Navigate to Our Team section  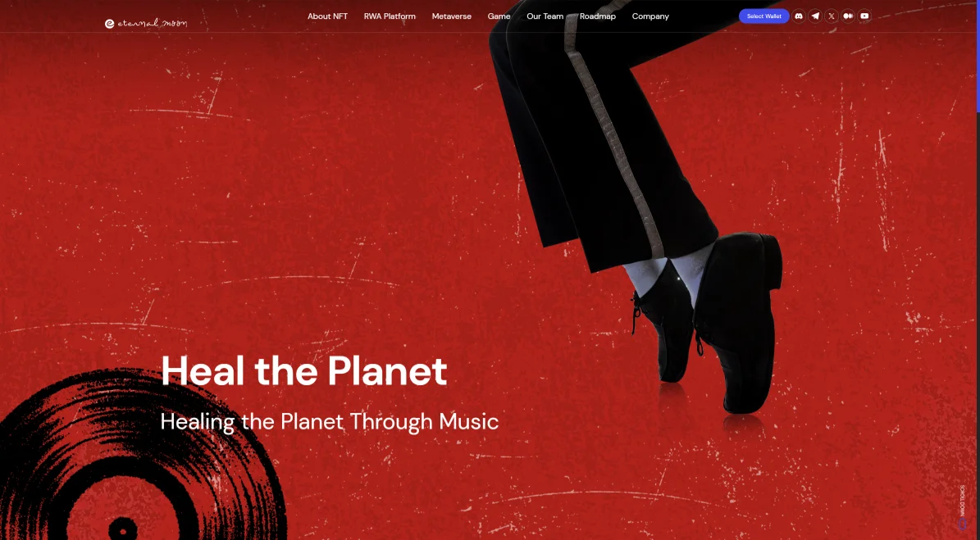545,16
